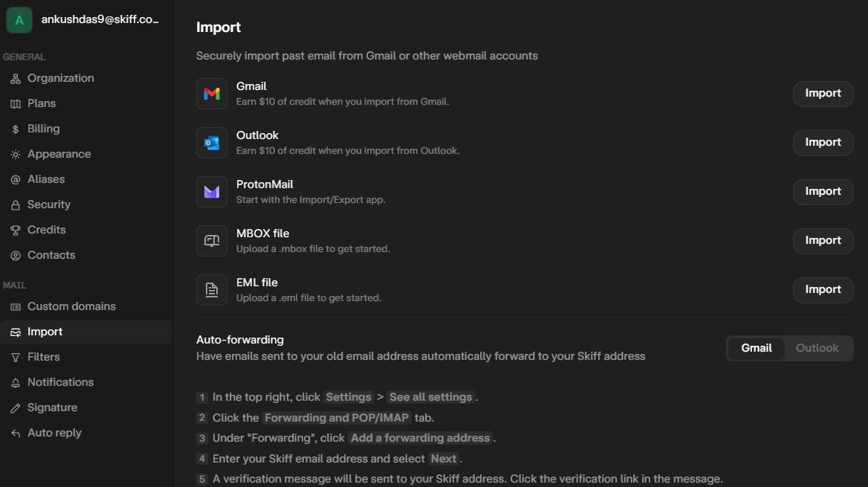Click the green account avatar
868x487 pixels.
click(x=19, y=19)
